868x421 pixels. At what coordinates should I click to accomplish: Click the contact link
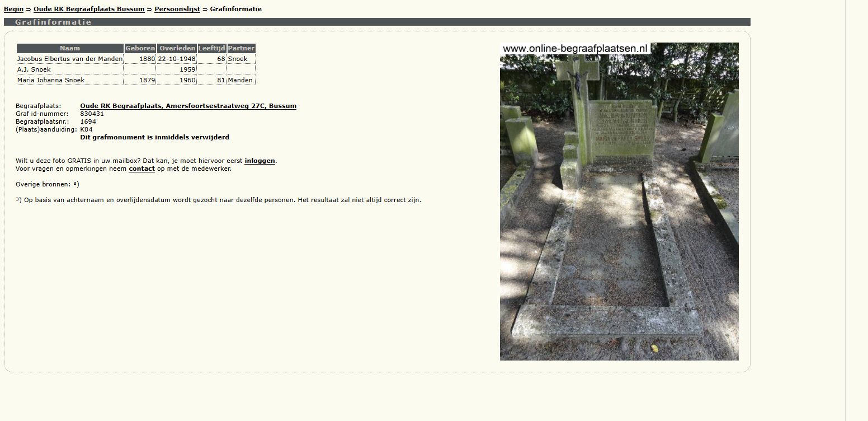pyautogui.click(x=141, y=169)
